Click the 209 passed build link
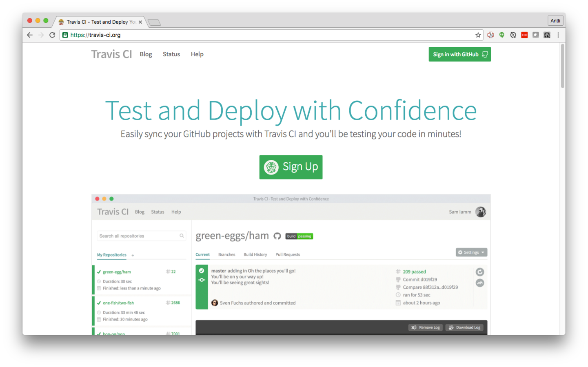Viewport: 588px width, 367px height. point(414,272)
